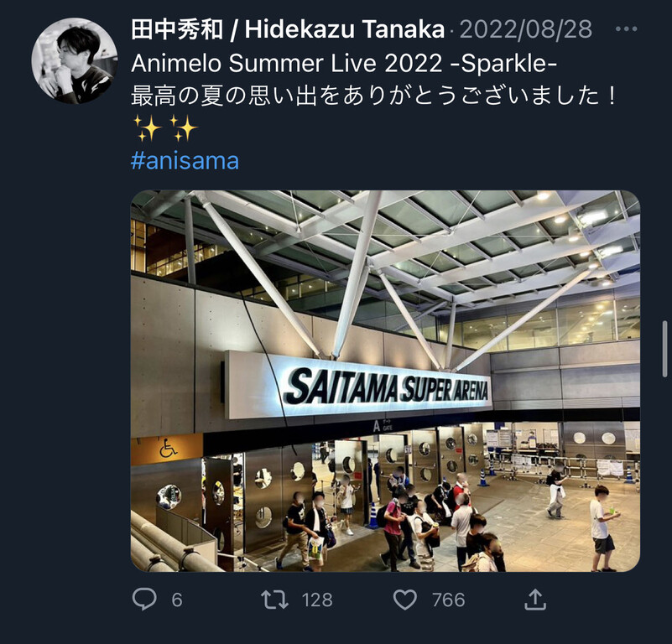672x644 pixels.
Task: Retweet using the arrows icon
Action: coord(274,600)
